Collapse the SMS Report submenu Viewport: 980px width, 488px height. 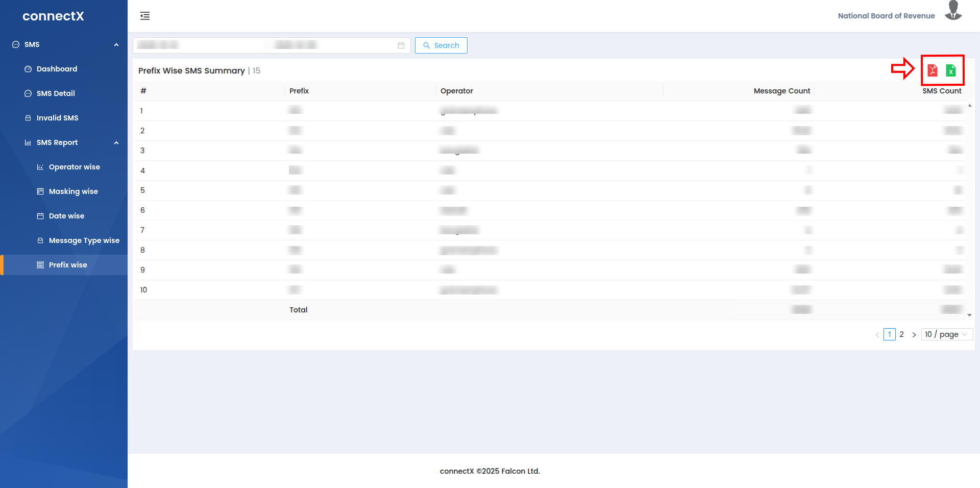(116, 143)
